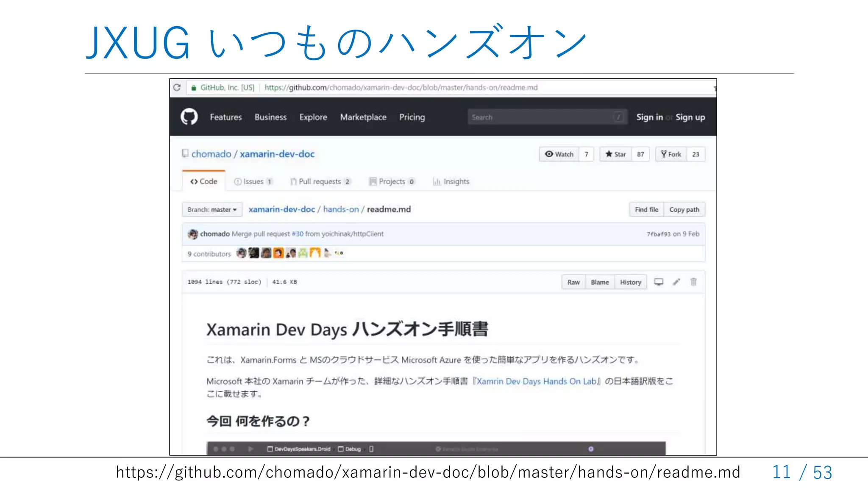Click 'readme.md' in the breadcrumb
Image resolution: width=868 pixels, height=488 pixels.
(x=389, y=209)
